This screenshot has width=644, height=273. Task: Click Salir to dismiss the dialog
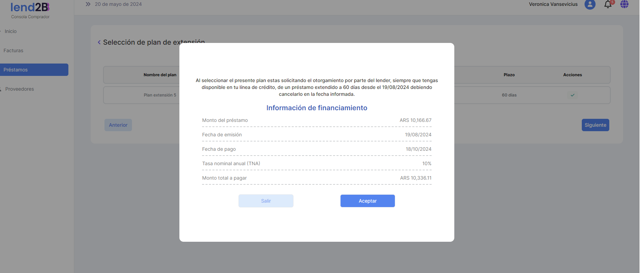pyautogui.click(x=266, y=201)
